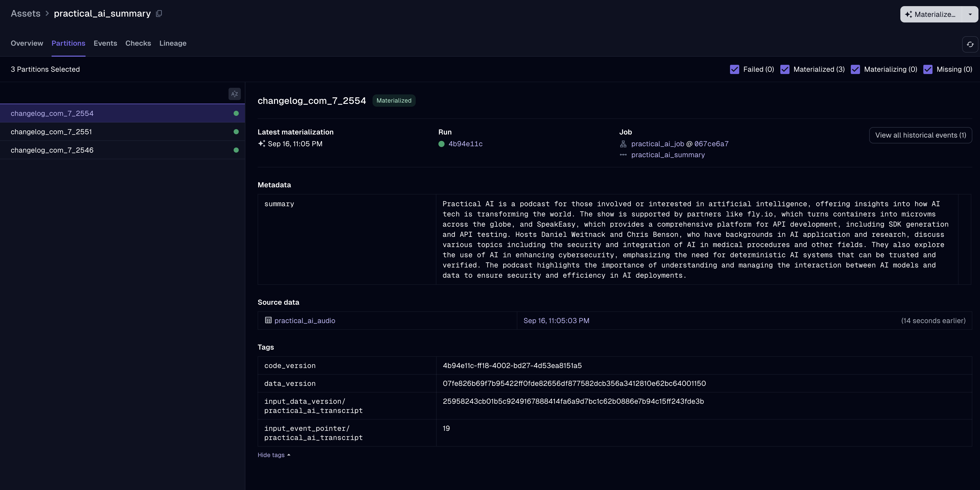Select partition changelog_com_7_2551
Image resolution: width=980 pixels, height=490 pixels.
122,132
